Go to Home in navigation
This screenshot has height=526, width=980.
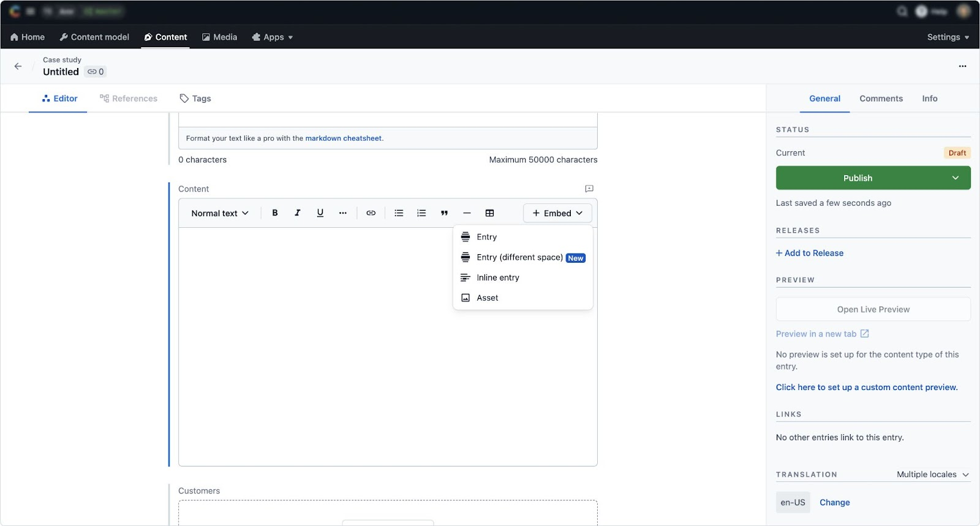28,37
